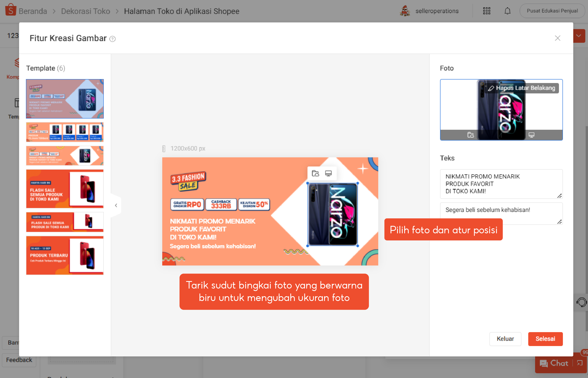The width and height of the screenshot is (588, 378).
Task: Expand the red dropdown arrow in the top right
Action: click(578, 36)
